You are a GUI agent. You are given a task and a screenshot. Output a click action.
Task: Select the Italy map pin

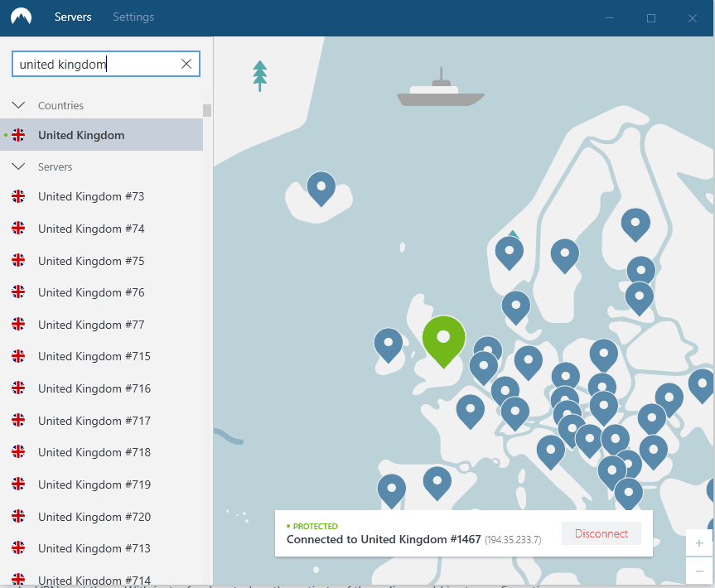550,451
